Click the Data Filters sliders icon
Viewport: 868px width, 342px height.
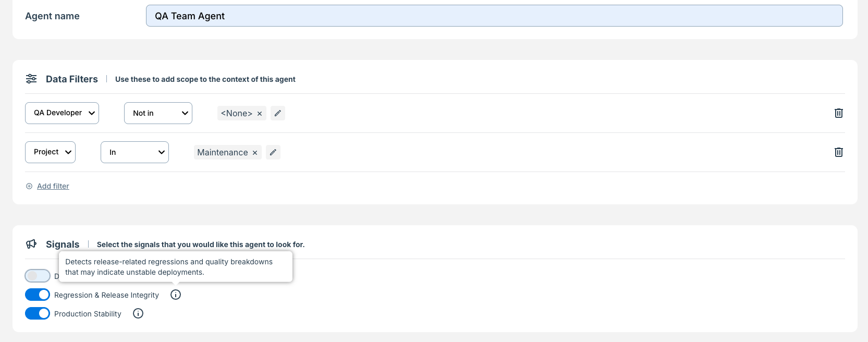[x=31, y=79]
